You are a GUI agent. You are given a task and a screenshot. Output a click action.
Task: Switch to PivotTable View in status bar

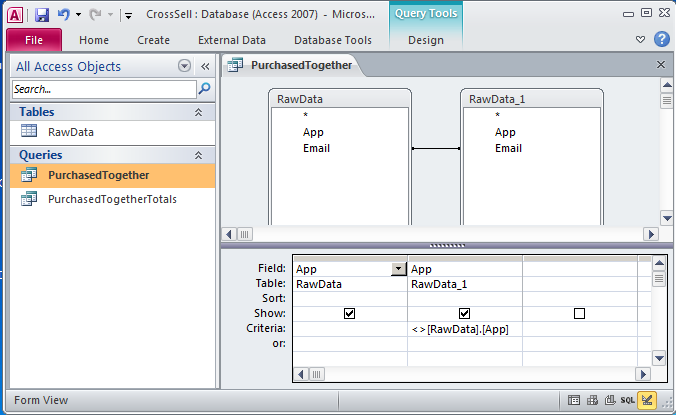tap(591, 400)
